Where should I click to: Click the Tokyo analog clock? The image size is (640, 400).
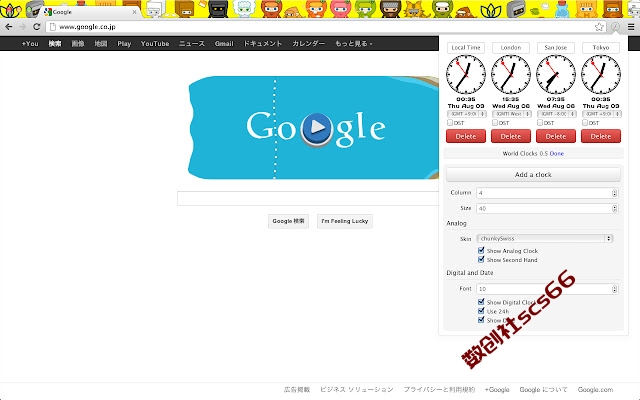tap(601, 75)
